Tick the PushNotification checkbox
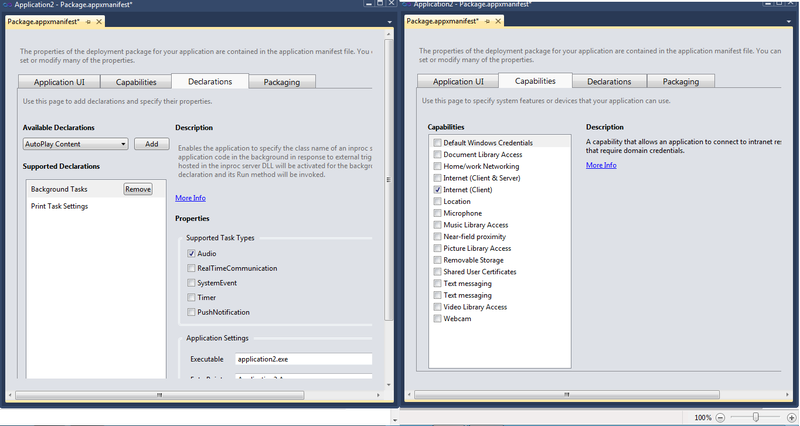800x426 pixels. pos(190,312)
